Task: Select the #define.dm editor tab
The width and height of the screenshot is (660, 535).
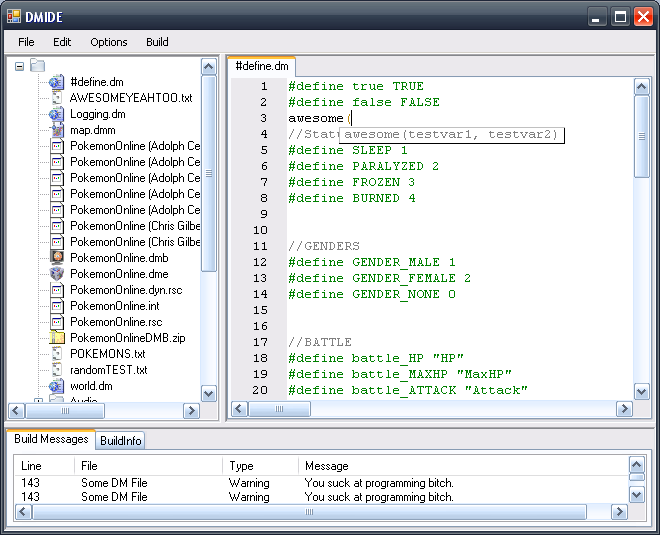Action: tap(262, 66)
